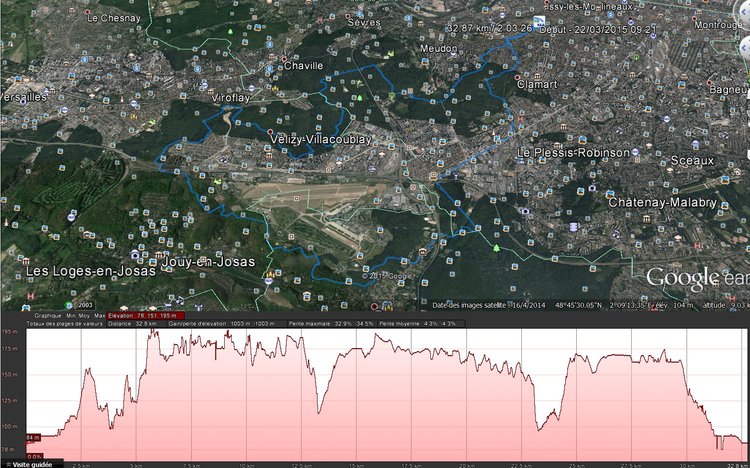Select the Jouy-en-Josas place label

tap(208, 262)
